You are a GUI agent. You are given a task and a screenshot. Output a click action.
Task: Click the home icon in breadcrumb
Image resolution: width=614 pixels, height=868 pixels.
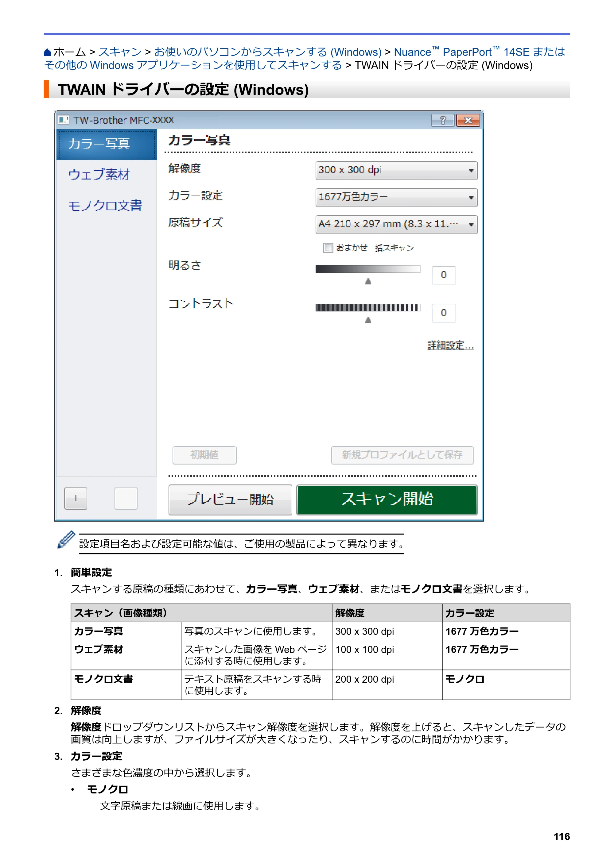(x=47, y=52)
